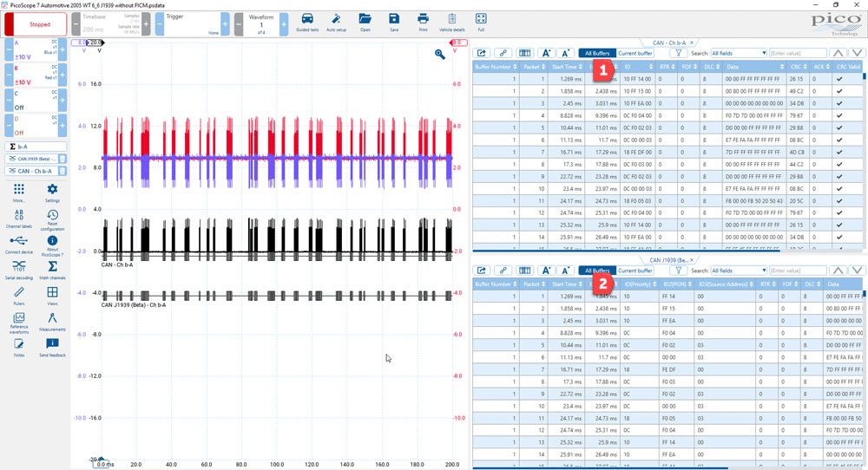868x470 pixels.
Task: Open Guided tests from the toolbar
Action: click(307, 23)
